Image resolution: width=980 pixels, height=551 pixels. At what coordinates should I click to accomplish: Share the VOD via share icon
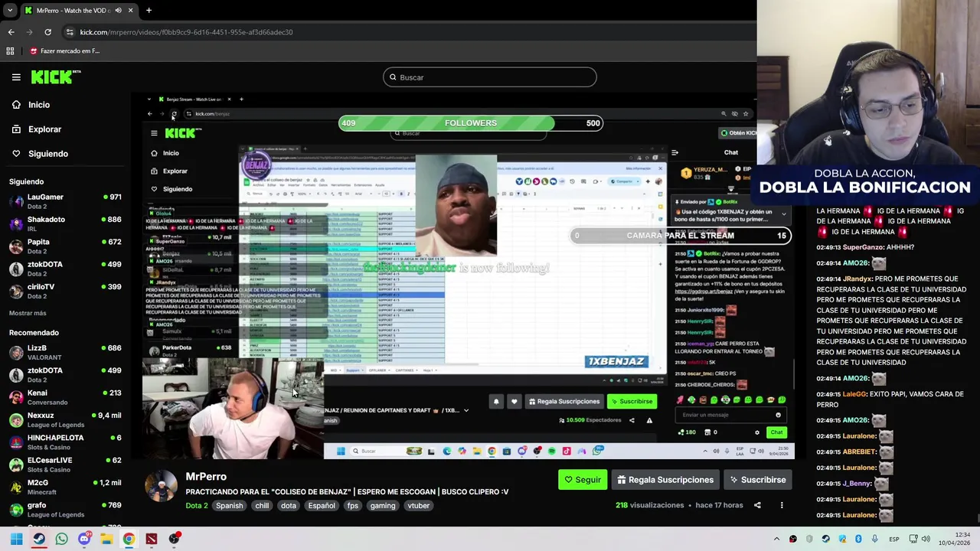757,505
